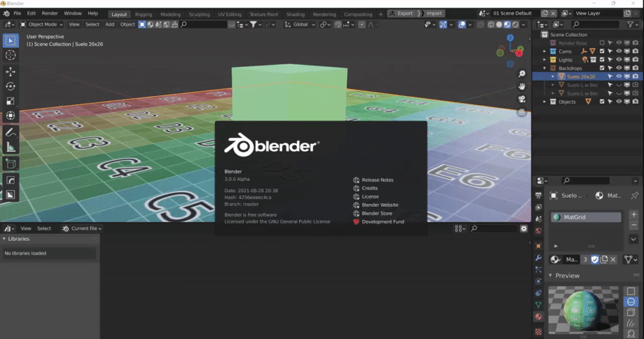
Task: Remove material slot with minus button
Action: point(634,225)
